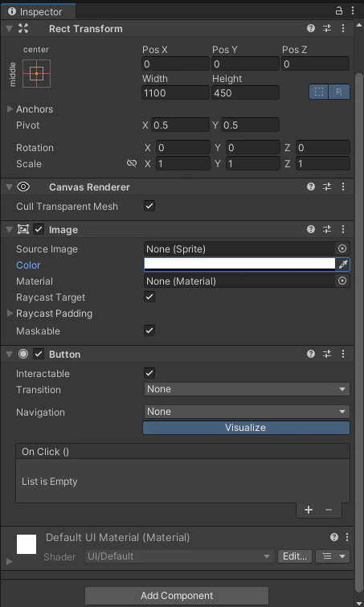Collapse the Image component foldout
Screen dimensions: 364x607
click(x=10, y=230)
